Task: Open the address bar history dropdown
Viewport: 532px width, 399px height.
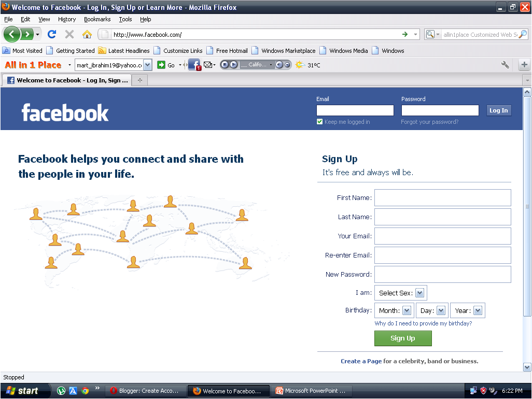Action: (415, 34)
